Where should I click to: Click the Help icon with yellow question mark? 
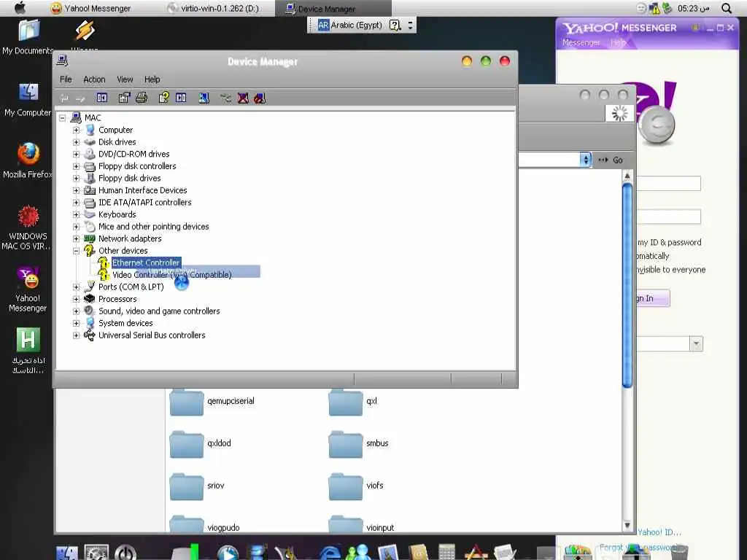tap(163, 98)
